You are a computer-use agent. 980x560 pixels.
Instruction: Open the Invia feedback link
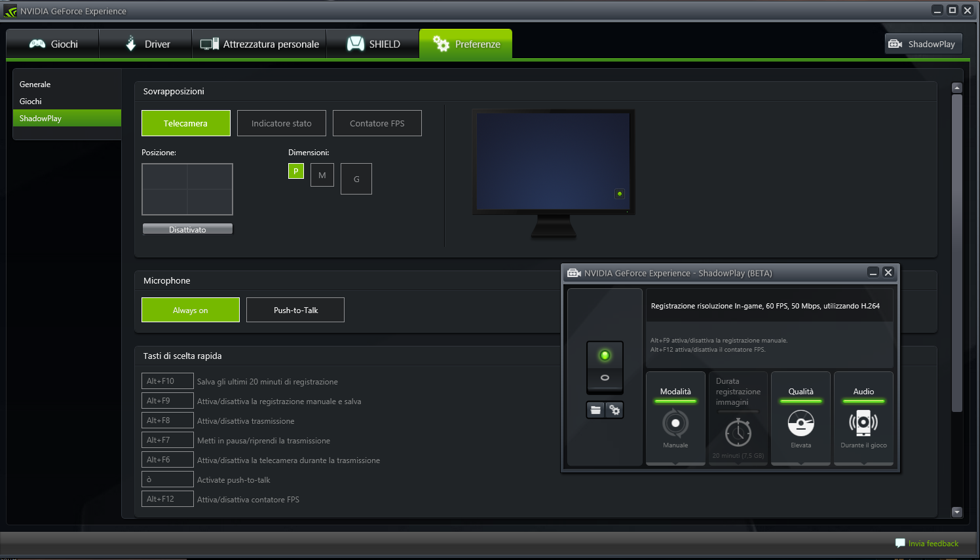coord(927,544)
